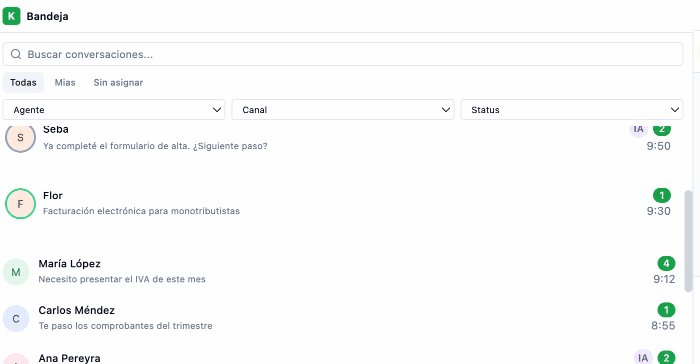The image size is (700, 364).
Task: Click the search magnifier icon
Action: point(16,54)
